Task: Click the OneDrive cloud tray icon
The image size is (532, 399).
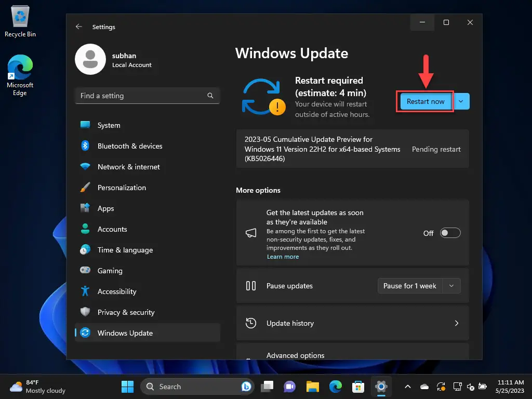Action: pos(424,387)
